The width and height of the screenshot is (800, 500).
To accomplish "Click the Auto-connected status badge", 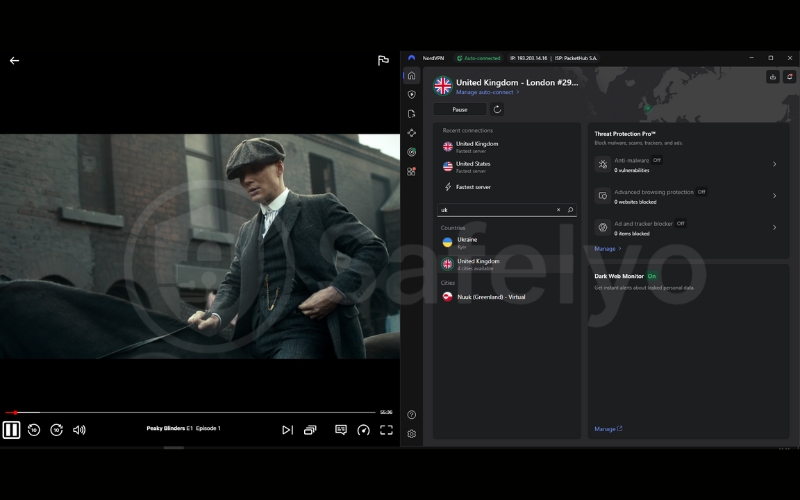I will click(x=479, y=58).
